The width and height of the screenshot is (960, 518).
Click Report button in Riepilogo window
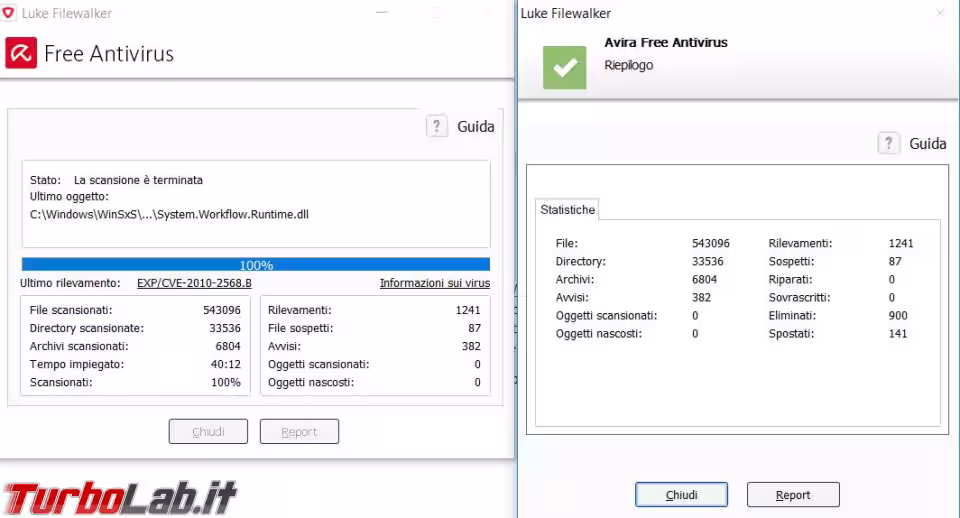[793, 495]
